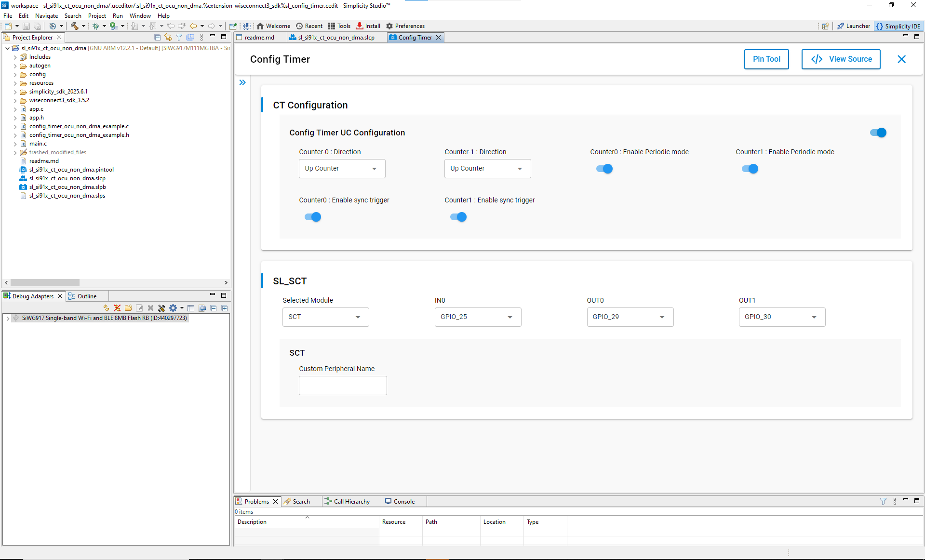Type in the Custom Peripheral Name field
The image size is (925, 560).
click(x=343, y=385)
